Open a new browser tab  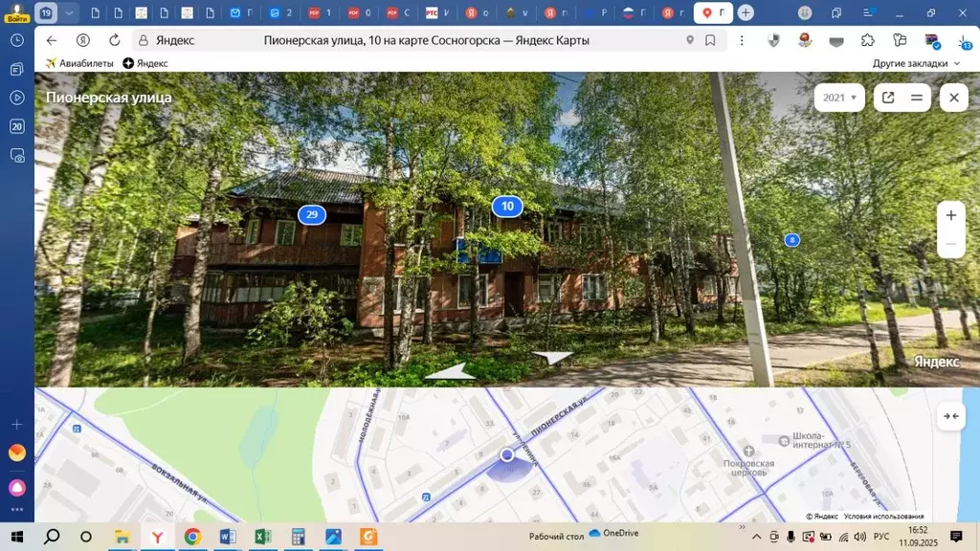point(746,13)
